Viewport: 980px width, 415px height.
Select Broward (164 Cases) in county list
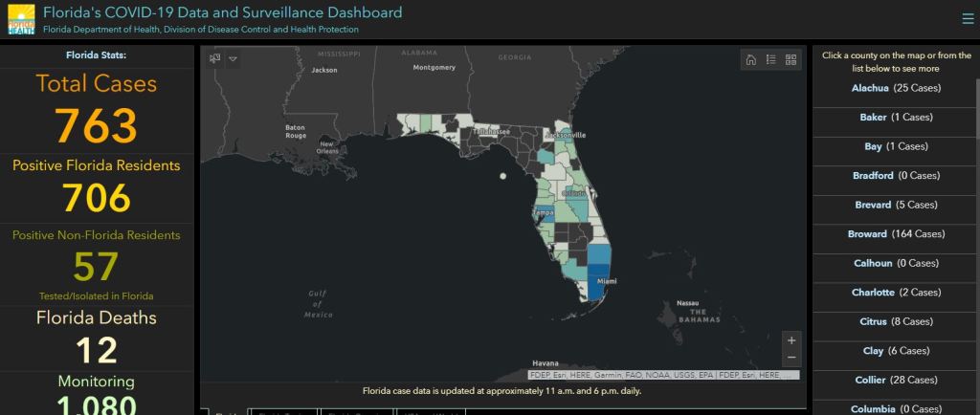click(896, 234)
